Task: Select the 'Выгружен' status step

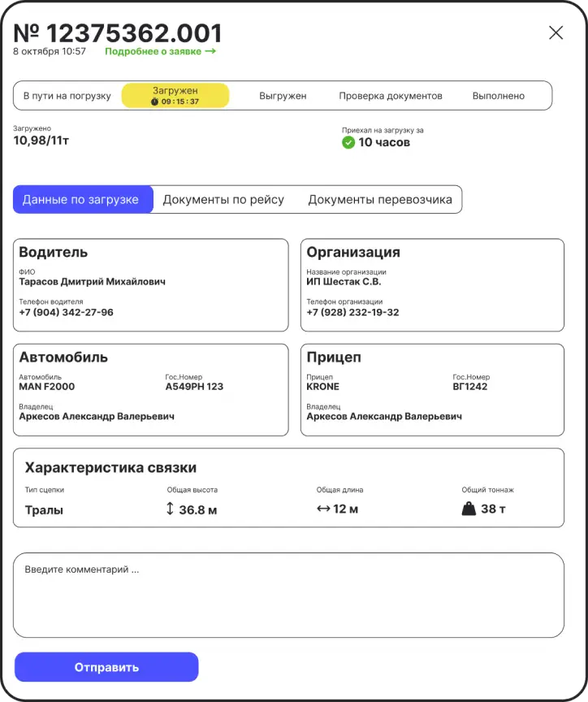Action: 283,96
